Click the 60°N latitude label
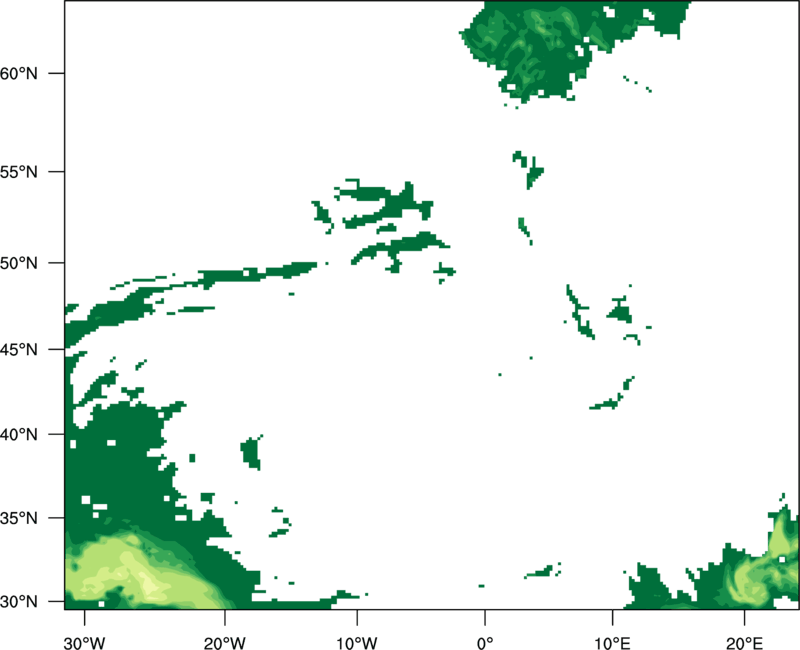Viewport: 800px width, 650px height. point(19,73)
